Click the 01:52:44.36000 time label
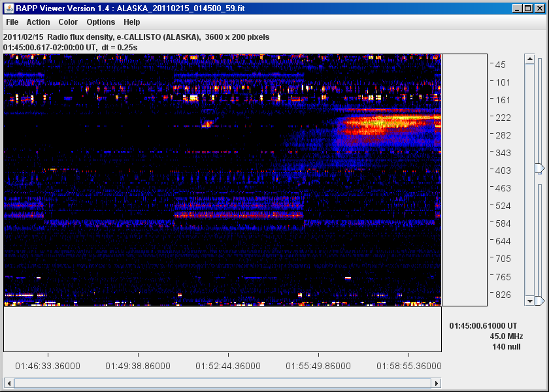The width and height of the screenshot is (549, 392). 228,366
